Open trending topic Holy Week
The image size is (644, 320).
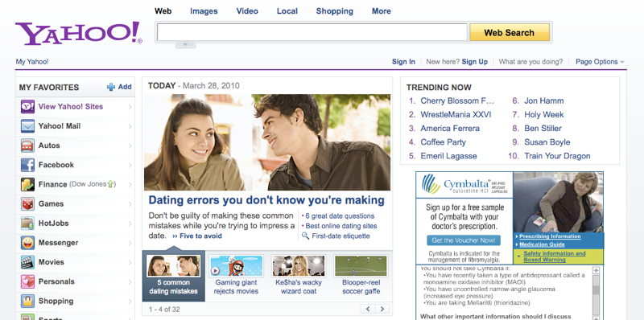544,114
